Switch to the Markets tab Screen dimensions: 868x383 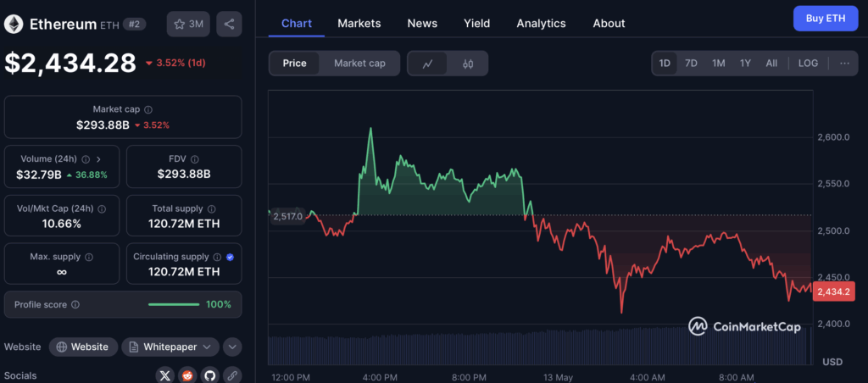click(359, 23)
